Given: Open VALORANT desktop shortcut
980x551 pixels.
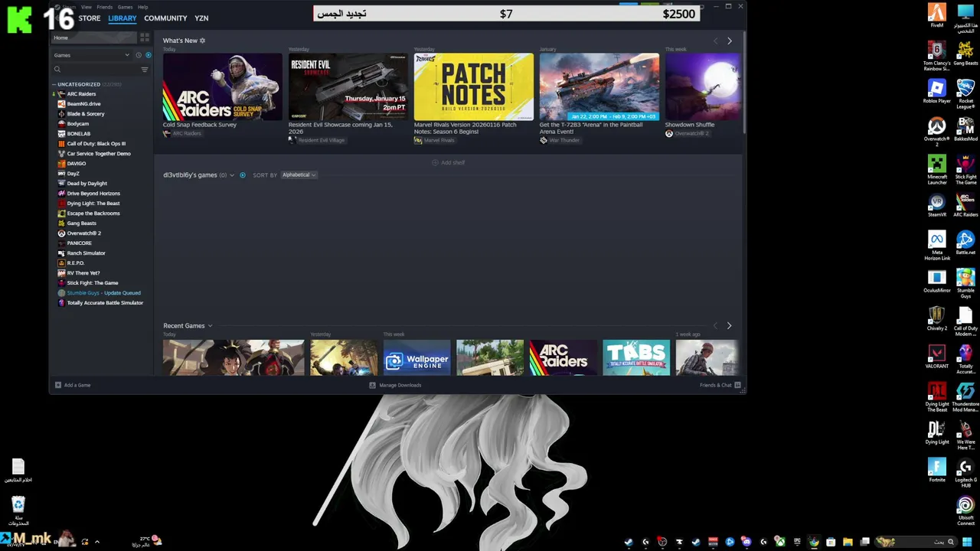Looking at the screenshot, I should click(x=937, y=356).
